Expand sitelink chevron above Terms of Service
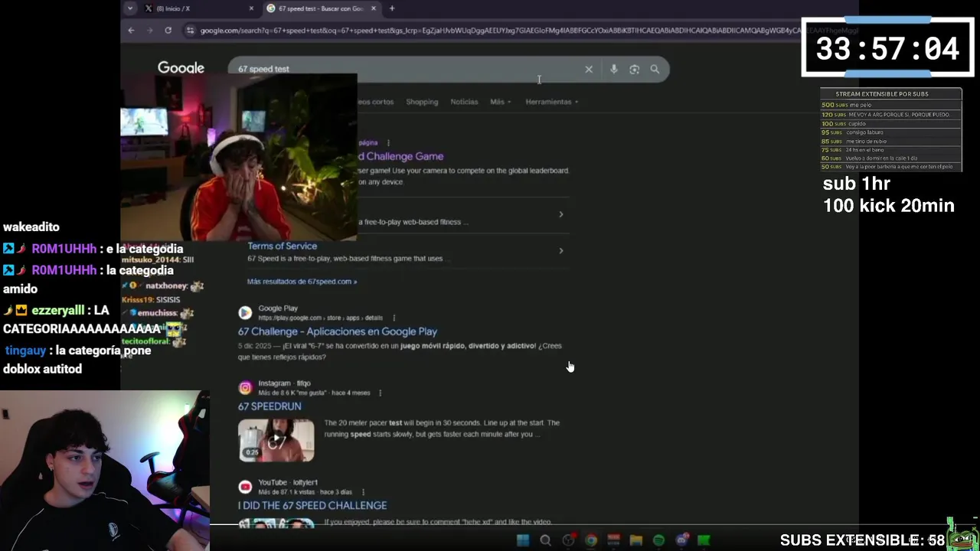Viewport: 980px width, 551px height. [x=561, y=214]
